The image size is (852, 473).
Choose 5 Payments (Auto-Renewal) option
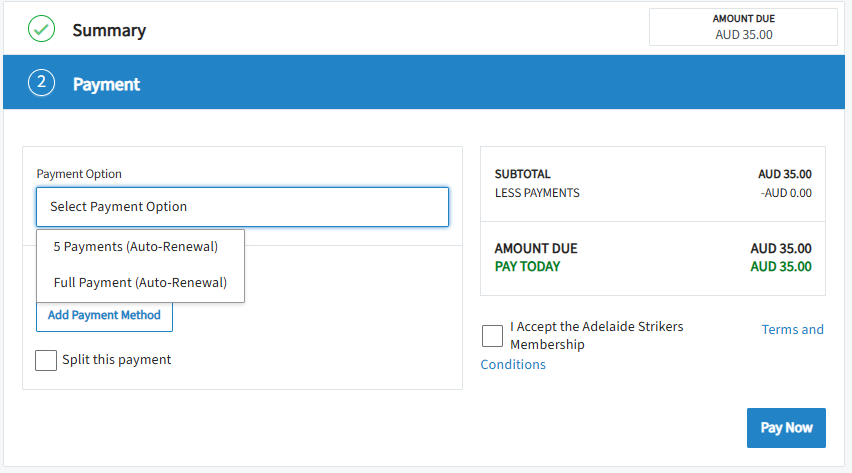(135, 247)
